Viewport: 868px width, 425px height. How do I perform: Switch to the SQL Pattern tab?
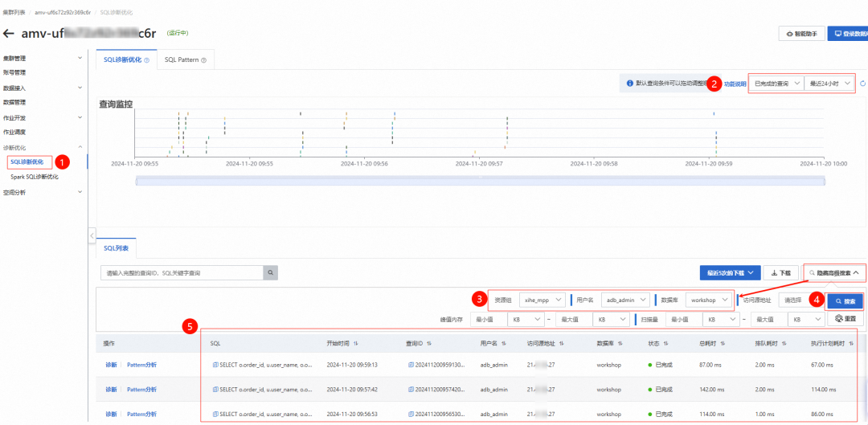click(x=186, y=59)
